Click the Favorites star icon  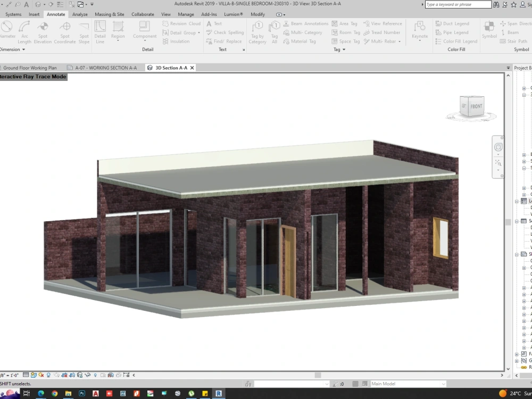point(514,4)
